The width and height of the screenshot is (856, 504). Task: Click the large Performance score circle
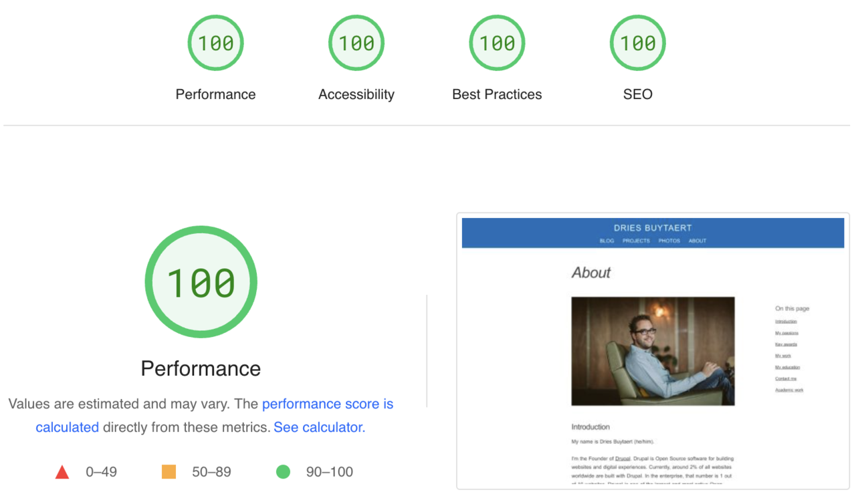coord(201,281)
